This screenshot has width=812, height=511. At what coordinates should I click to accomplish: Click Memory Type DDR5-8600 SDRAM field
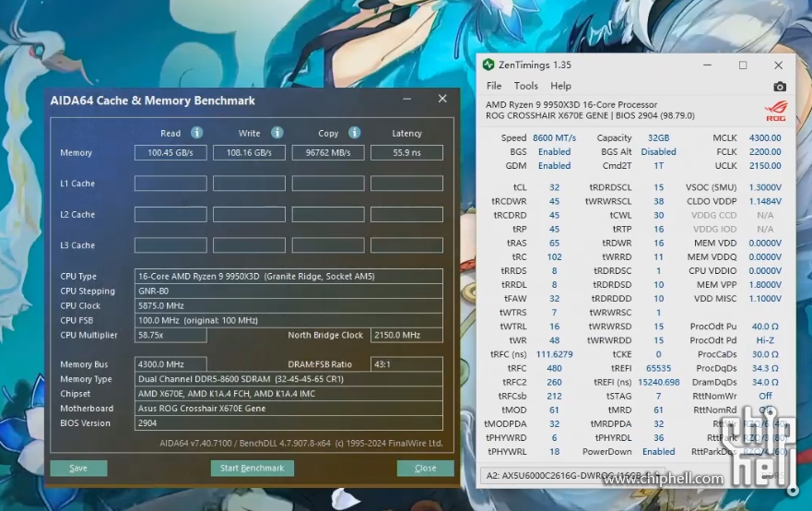288,379
